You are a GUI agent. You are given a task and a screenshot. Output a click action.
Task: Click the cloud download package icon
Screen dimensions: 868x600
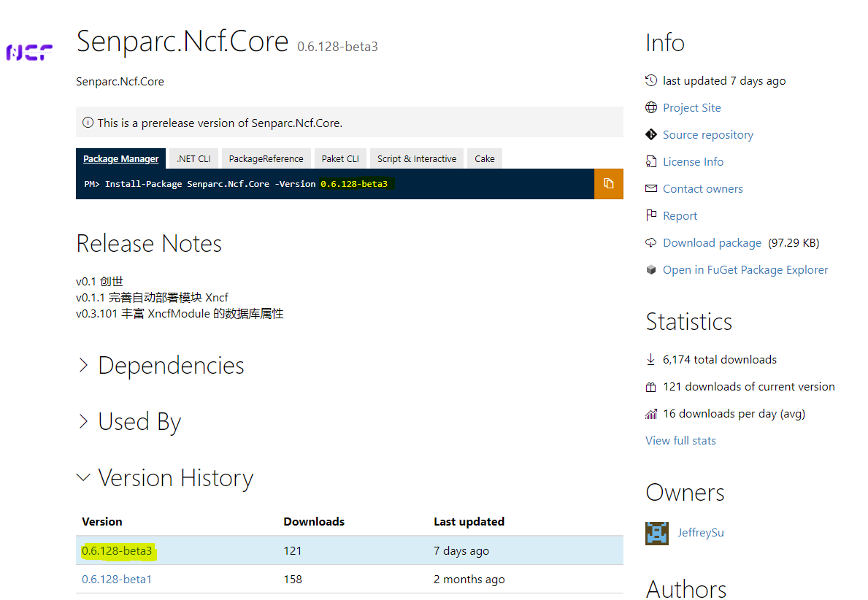click(x=651, y=243)
